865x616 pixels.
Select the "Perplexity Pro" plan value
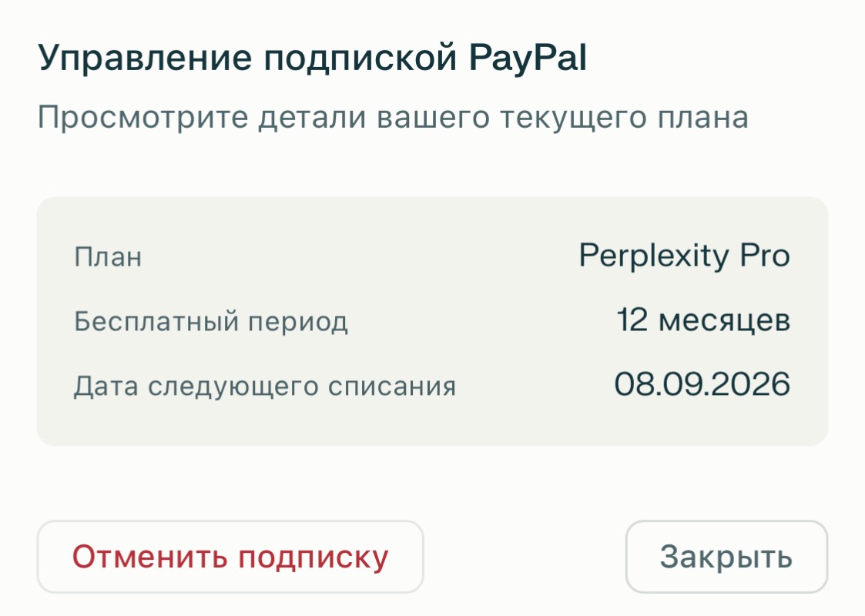[x=684, y=256]
